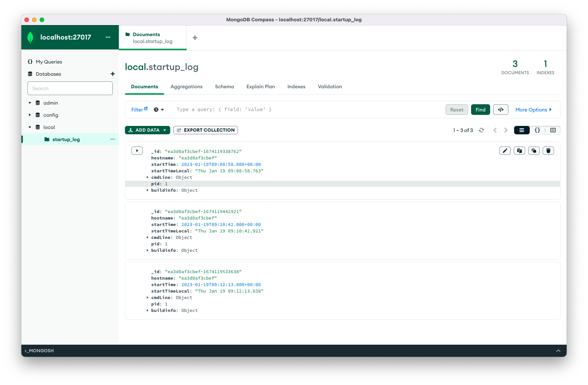Click hostname value in third document

(198, 278)
